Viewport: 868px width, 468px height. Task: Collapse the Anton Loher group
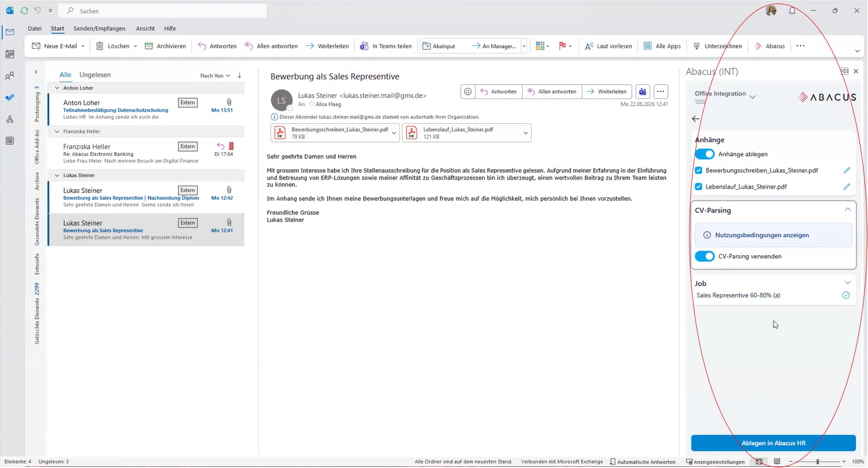point(57,88)
